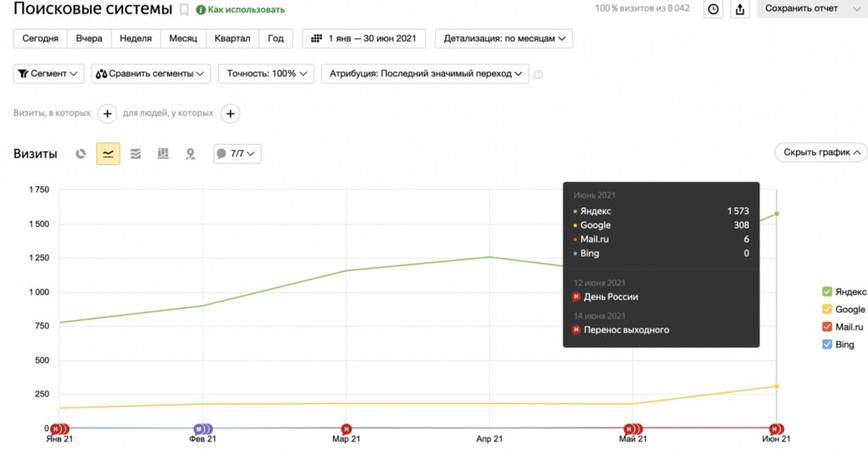This screenshot has height=453, width=868.
Task: Select the column chart view icon
Action: tap(163, 154)
